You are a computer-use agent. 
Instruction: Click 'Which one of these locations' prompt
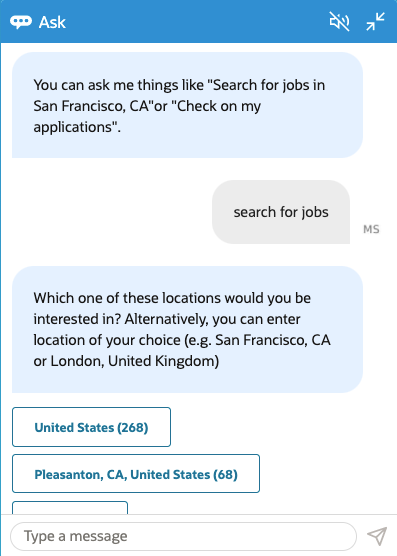pos(127,298)
